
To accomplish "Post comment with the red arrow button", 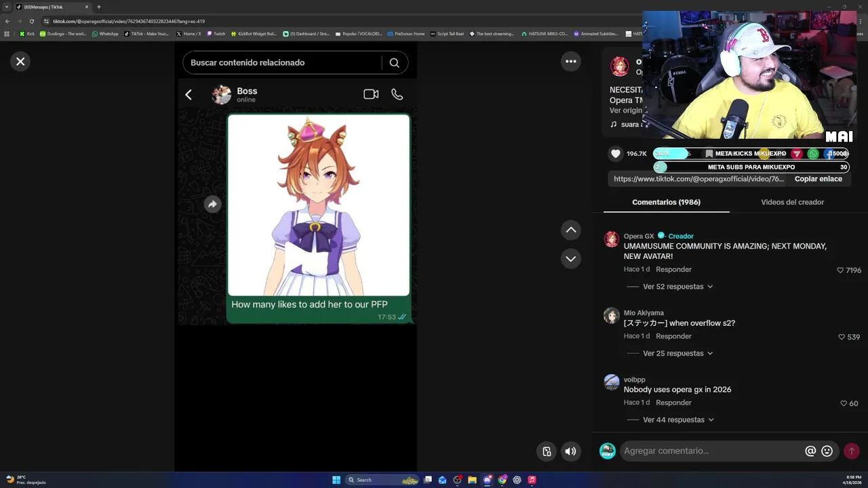I will click(852, 451).
